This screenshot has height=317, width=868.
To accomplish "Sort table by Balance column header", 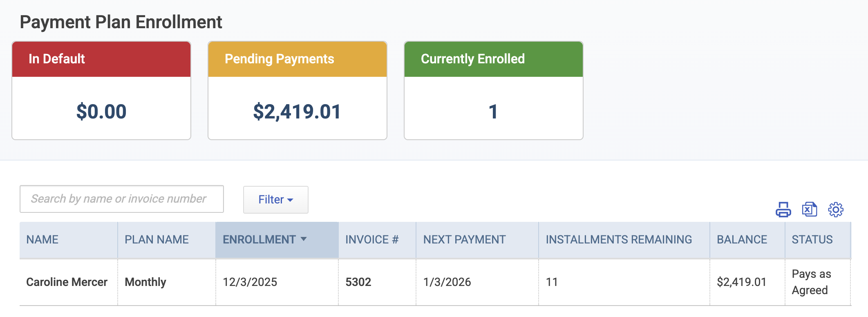I will pos(742,240).
